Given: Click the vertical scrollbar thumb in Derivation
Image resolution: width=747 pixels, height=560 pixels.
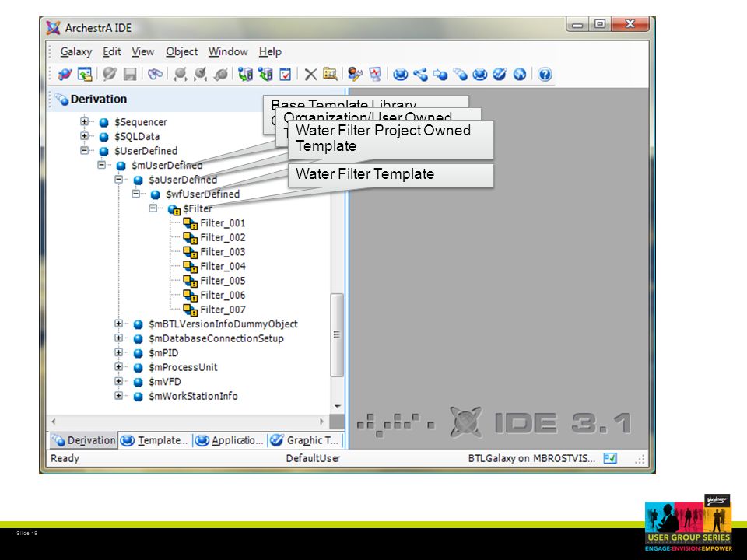Looking at the screenshot, I should pos(337,334).
